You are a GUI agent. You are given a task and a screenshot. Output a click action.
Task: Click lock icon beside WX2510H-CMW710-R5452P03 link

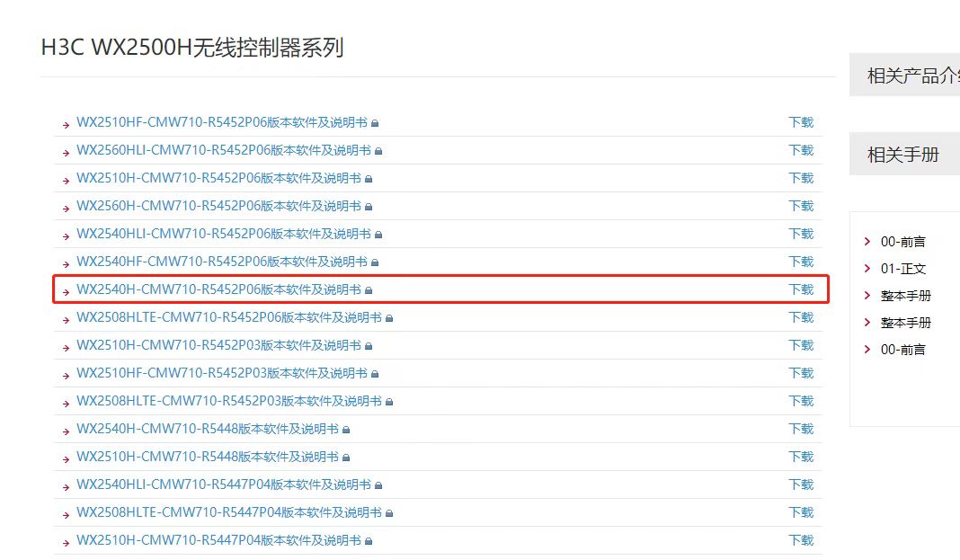[369, 346]
